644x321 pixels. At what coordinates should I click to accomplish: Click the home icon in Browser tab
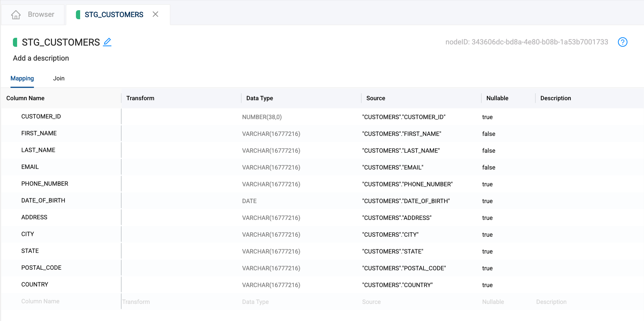point(16,15)
